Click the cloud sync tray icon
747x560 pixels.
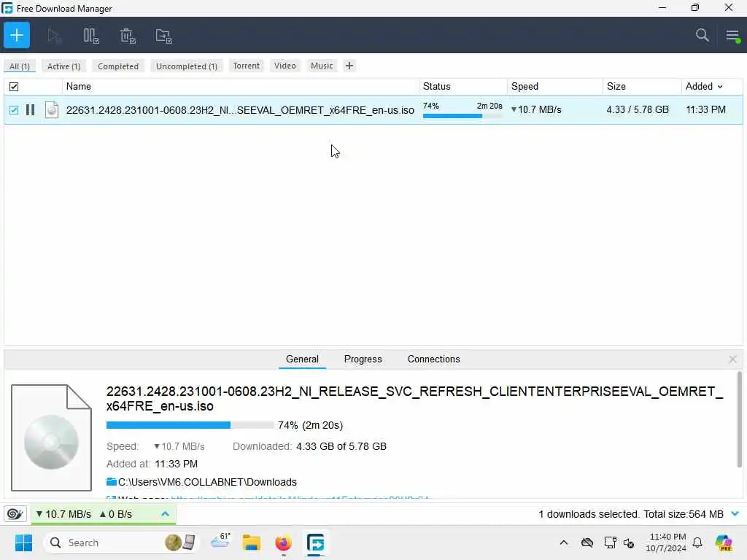coord(587,542)
